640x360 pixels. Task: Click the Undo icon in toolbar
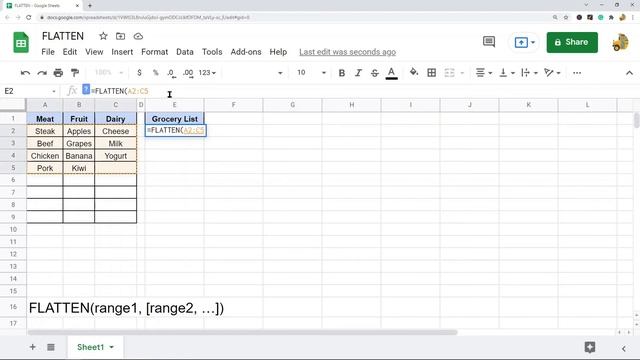25,73
